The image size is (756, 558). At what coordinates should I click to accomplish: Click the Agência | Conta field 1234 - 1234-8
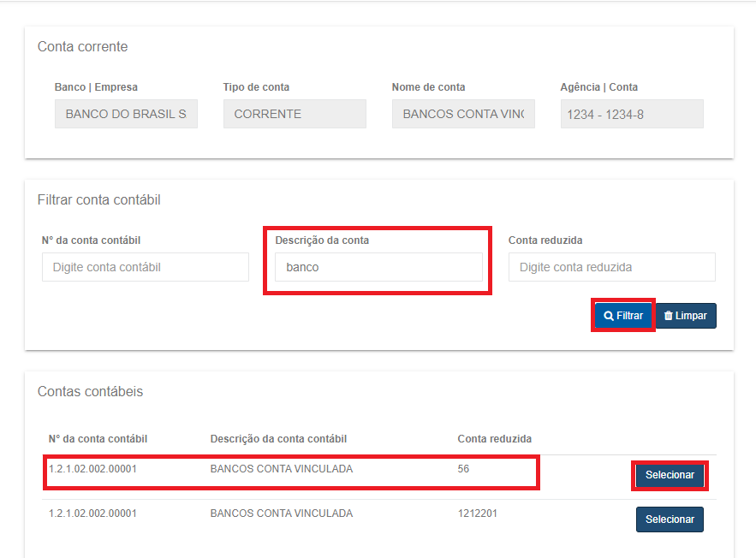click(632, 114)
